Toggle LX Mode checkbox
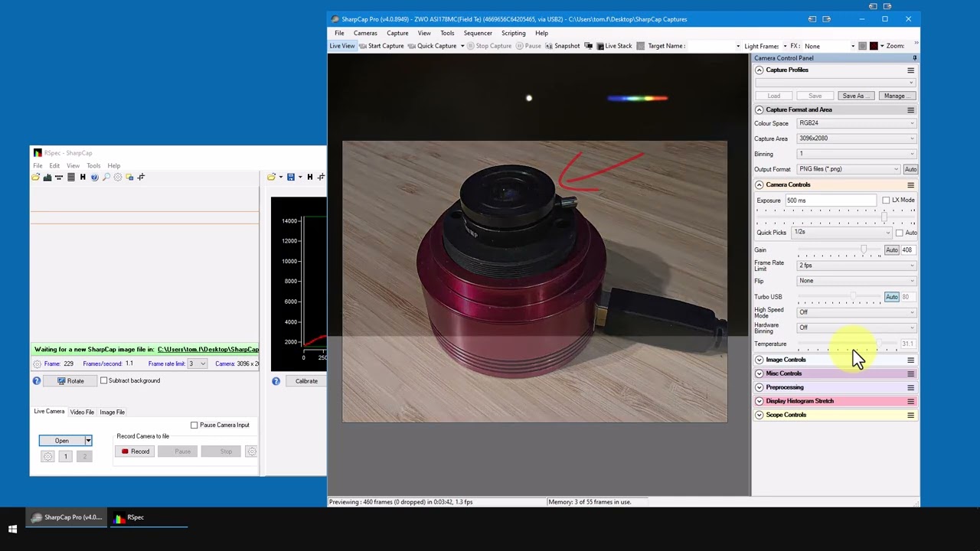Image resolution: width=980 pixels, height=551 pixels. pos(886,201)
